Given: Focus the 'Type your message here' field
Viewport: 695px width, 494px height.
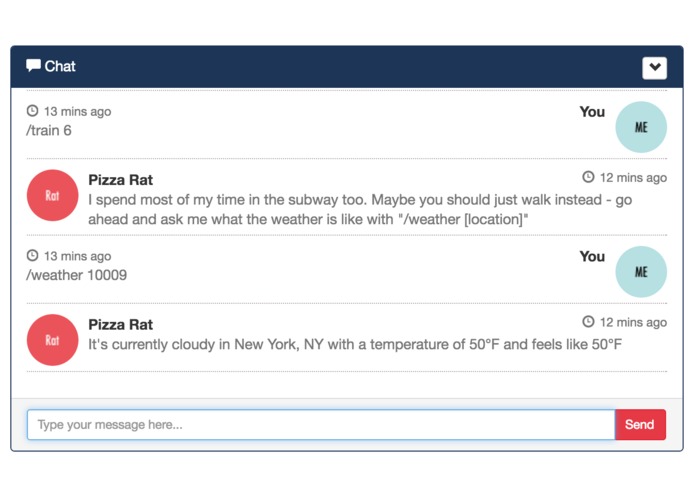Looking at the screenshot, I should 321,424.
